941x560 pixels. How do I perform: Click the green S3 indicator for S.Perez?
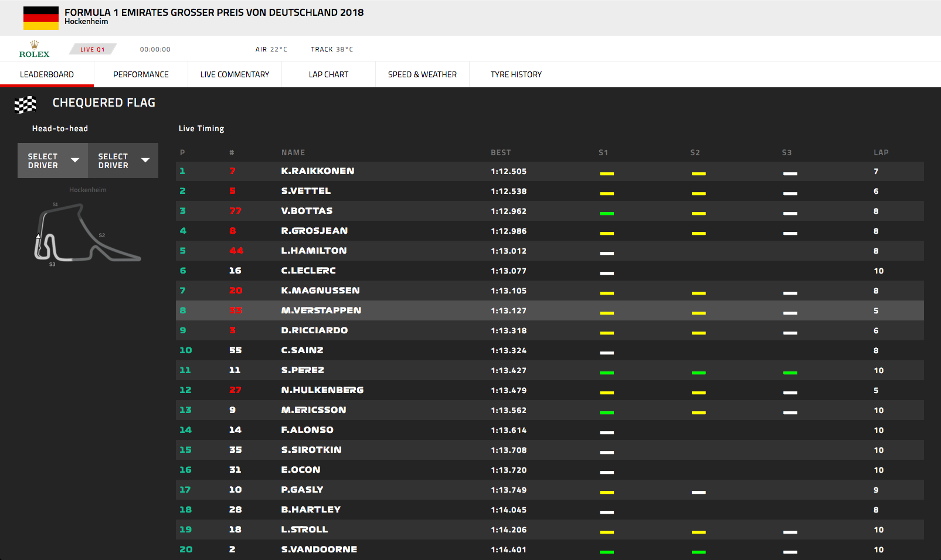pos(790,373)
